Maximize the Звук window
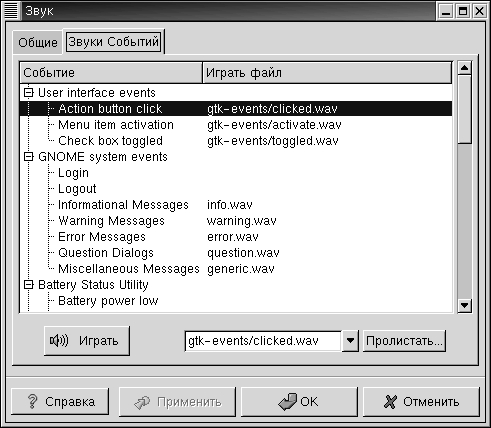The image size is (491, 428). pos(463,12)
